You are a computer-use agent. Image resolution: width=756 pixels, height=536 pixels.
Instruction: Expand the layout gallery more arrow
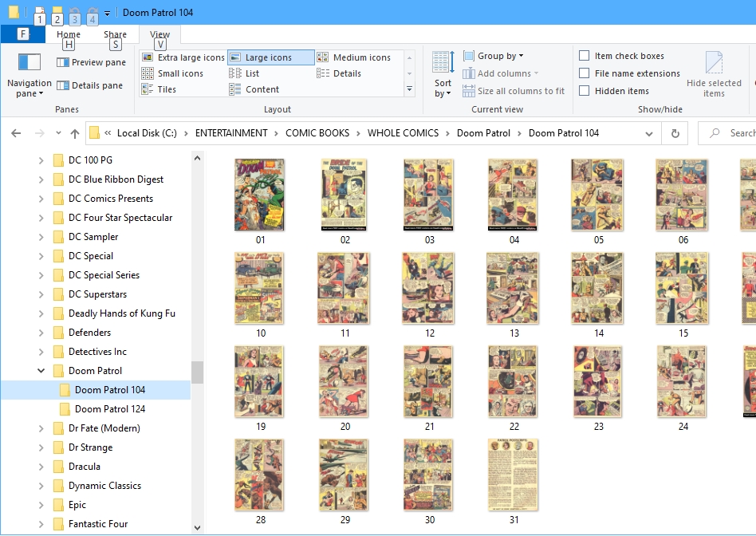point(409,89)
